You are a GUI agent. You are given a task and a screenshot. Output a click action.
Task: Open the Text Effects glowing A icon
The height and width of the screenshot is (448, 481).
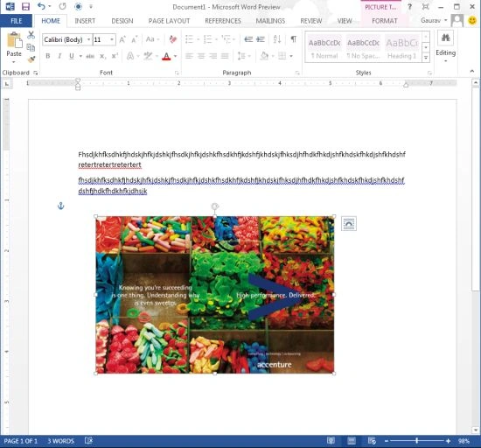130,56
